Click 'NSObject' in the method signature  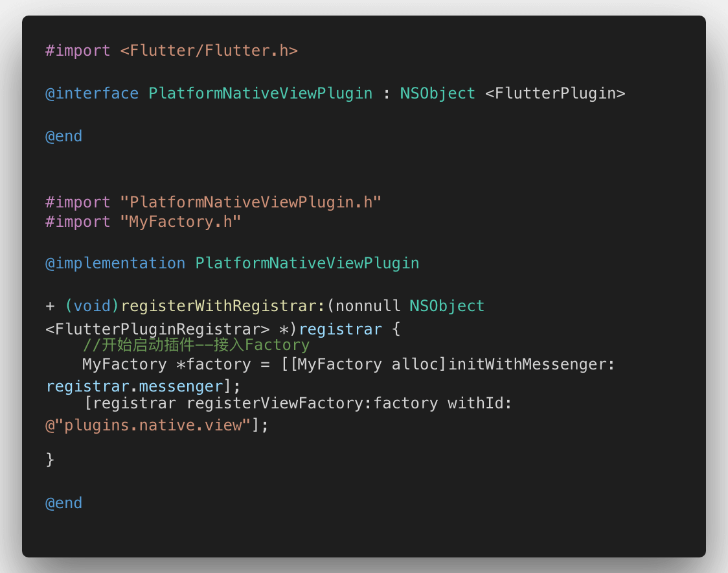(447, 306)
